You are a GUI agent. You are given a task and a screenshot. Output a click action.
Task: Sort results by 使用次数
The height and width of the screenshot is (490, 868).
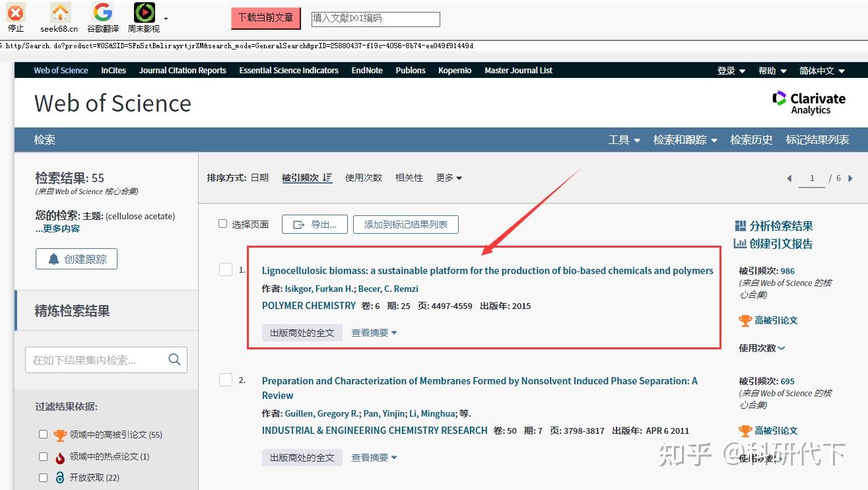click(364, 178)
